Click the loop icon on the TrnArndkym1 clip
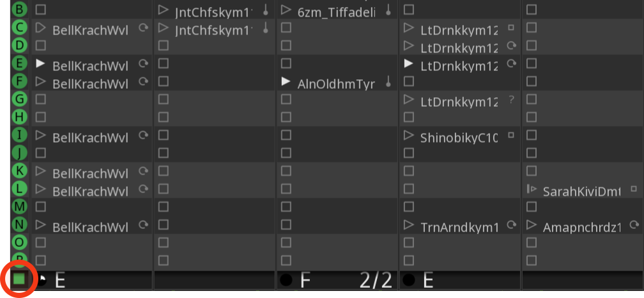Screen dimensions: 644x298 pyautogui.click(x=511, y=225)
